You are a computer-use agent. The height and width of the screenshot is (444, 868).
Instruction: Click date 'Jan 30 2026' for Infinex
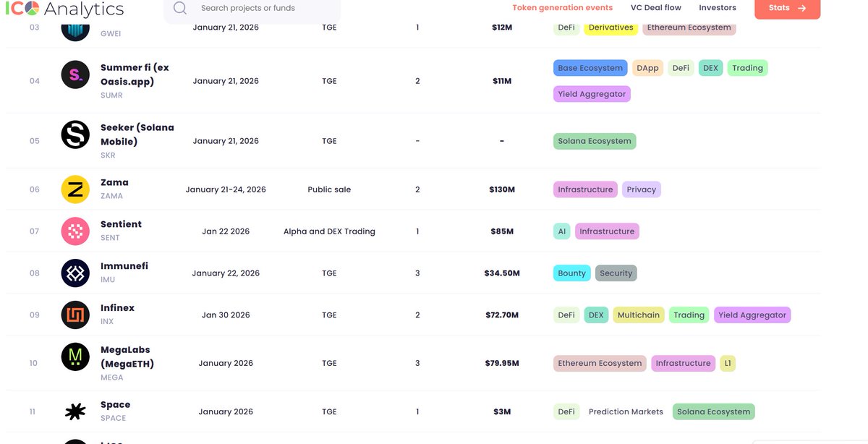226,315
